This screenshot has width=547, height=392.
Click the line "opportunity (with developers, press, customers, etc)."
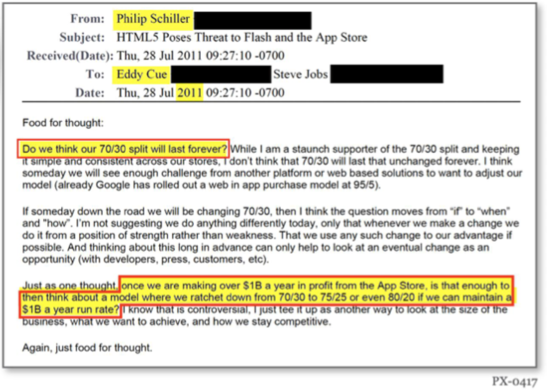145,259
